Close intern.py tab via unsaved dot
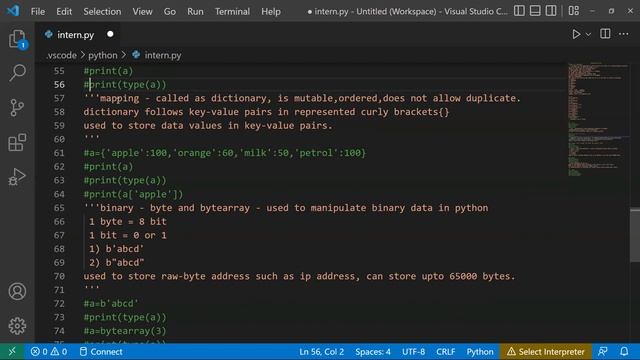Viewport: 640px width, 360px height. 110,34
